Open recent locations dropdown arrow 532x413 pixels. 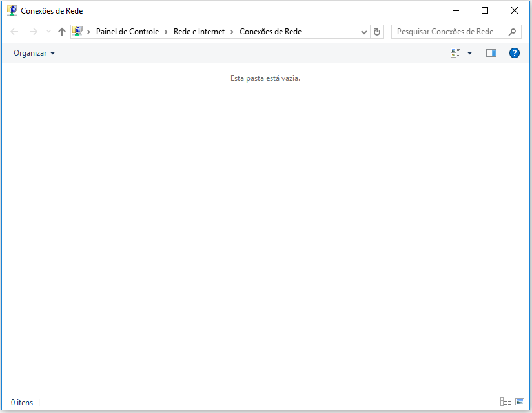click(48, 32)
